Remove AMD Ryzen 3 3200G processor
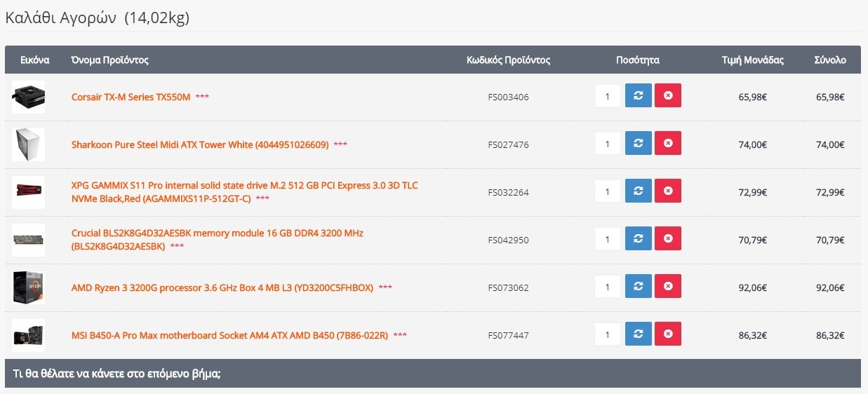The width and height of the screenshot is (868, 394). pyautogui.click(x=668, y=287)
